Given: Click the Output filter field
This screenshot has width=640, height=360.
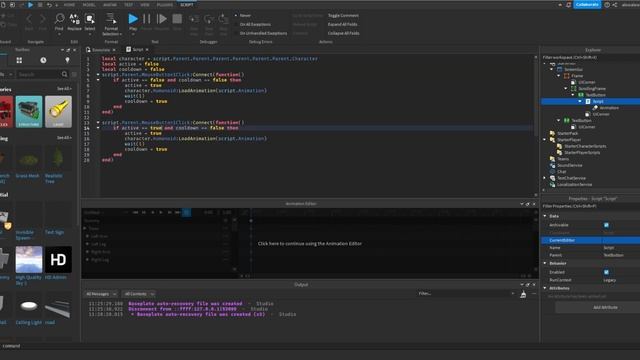Looking at the screenshot, I should [x=466, y=293].
